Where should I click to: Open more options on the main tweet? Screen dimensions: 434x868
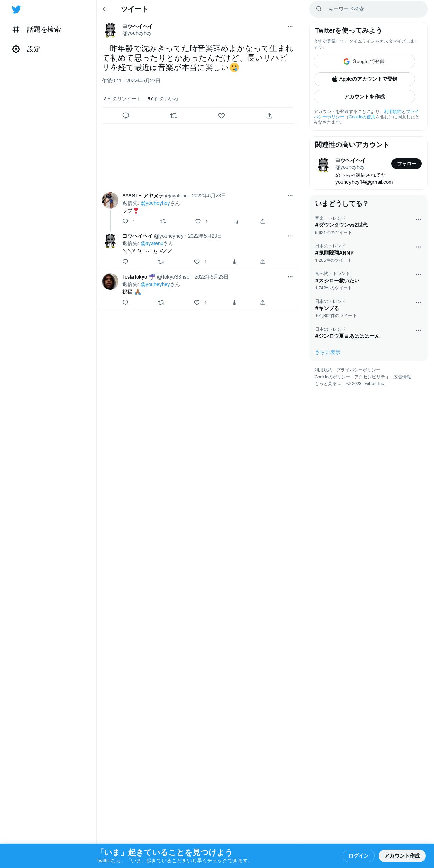tap(290, 26)
